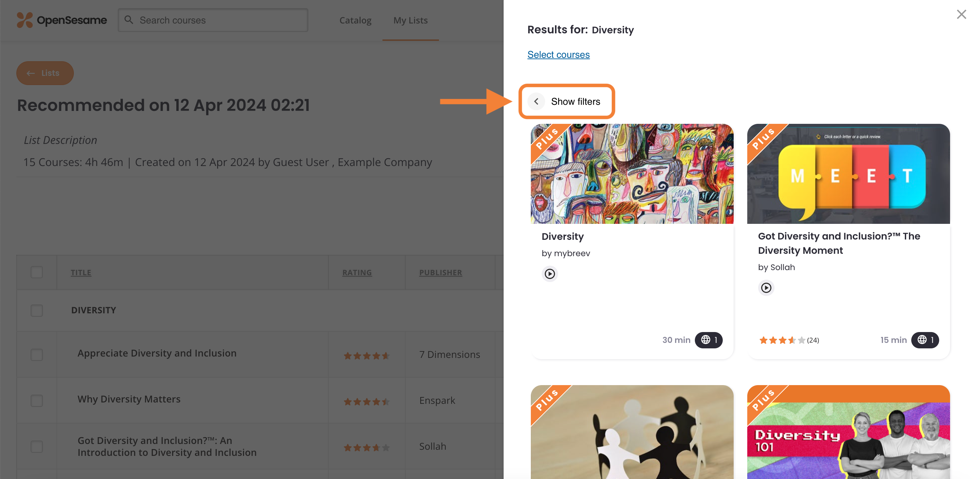
Task: Click star rating for Appreciate Diversity and Inclusion
Action: tap(366, 356)
